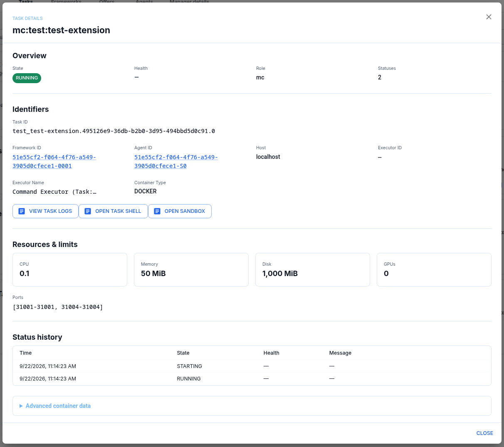504x447 pixels.
Task: Click the ports range value text
Action: click(x=58, y=307)
